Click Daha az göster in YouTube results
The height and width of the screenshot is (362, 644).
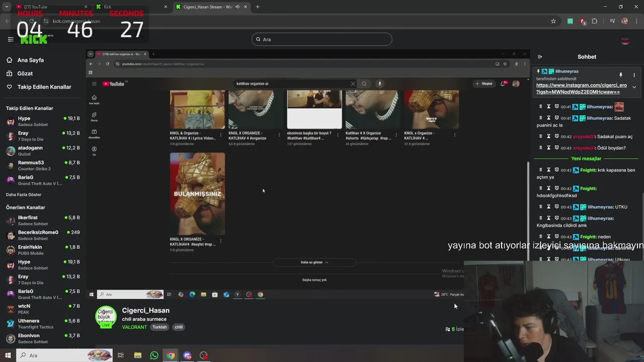[314, 262]
